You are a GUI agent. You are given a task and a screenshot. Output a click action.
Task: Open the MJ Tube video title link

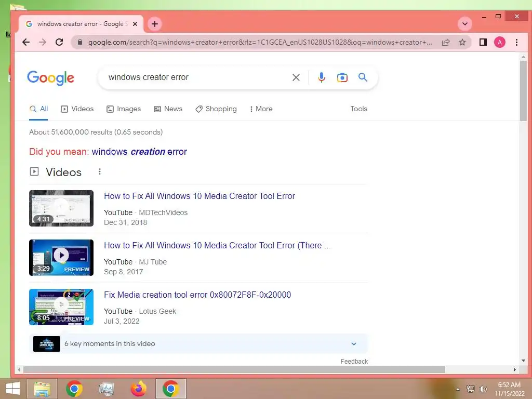coord(217,246)
